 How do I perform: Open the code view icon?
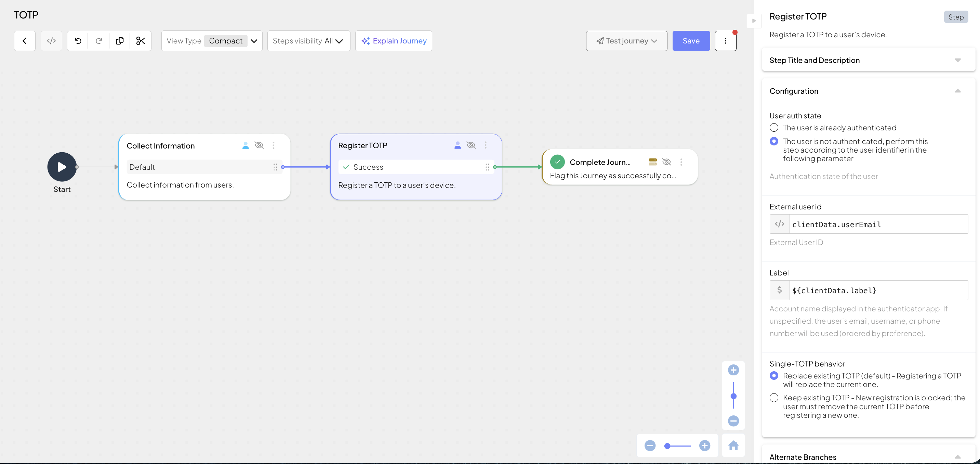(51, 41)
